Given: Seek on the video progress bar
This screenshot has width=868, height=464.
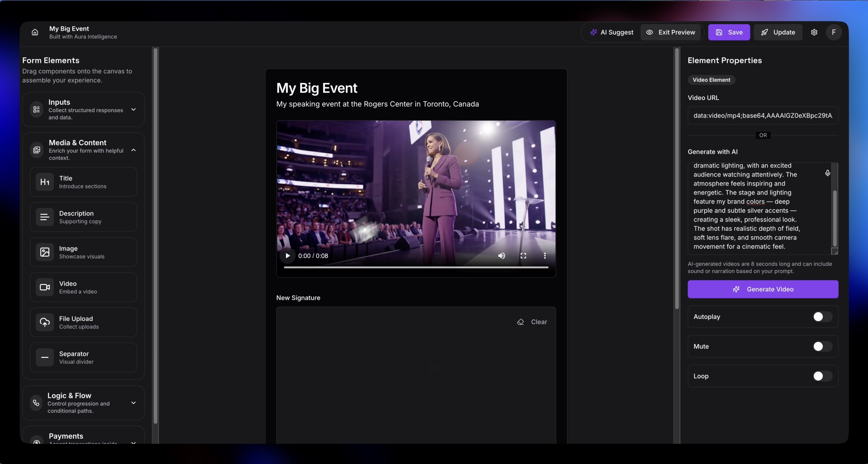Looking at the screenshot, I should pos(416,267).
